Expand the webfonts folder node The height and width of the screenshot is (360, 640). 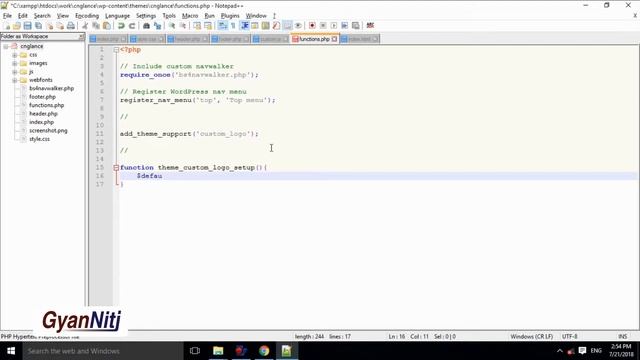[x=15, y=80]
